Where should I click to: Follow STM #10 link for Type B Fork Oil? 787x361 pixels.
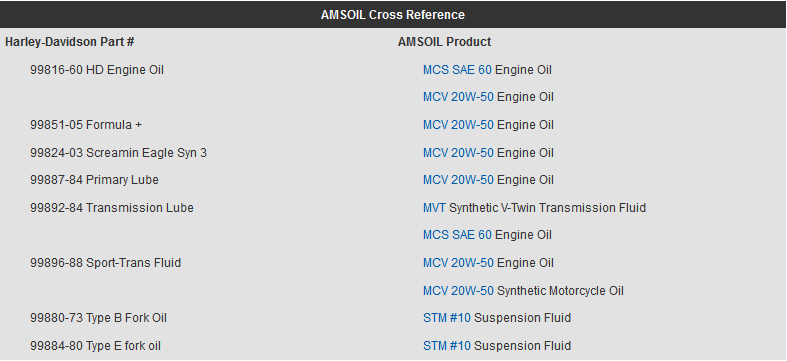(447, 318)
